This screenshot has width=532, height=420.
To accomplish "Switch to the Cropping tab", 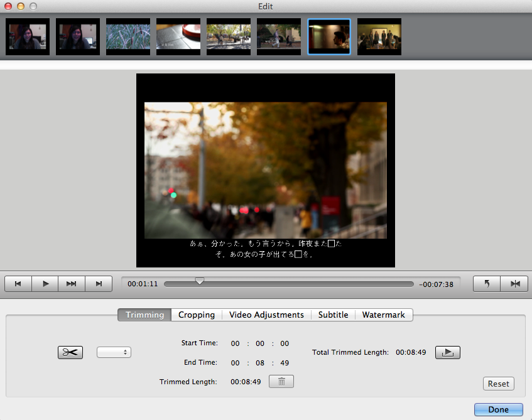I will (x=197, y=315).
